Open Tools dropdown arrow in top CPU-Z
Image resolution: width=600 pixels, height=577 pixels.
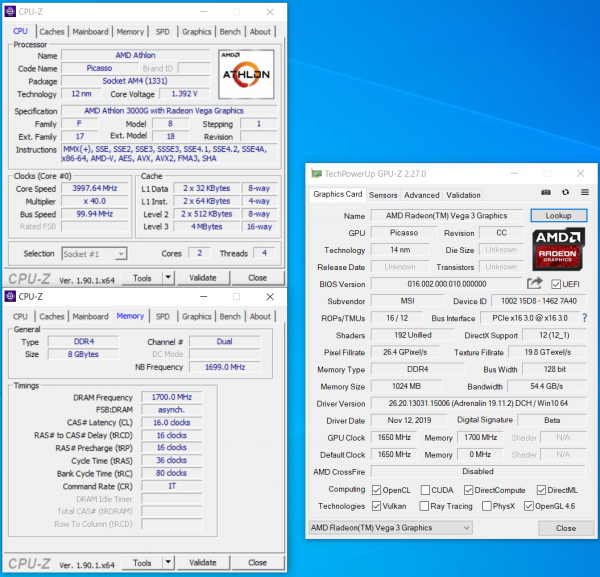(168, 278)
